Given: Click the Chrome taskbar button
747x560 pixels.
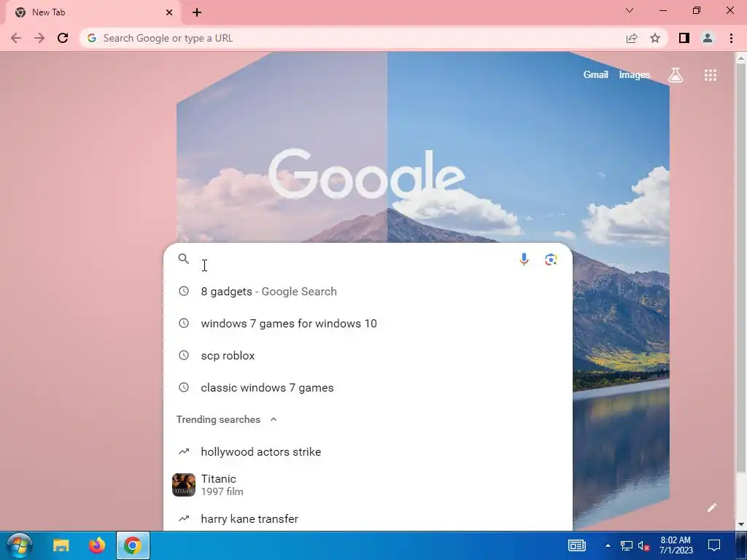Looking at the screenshot, I should pos(133,545).
